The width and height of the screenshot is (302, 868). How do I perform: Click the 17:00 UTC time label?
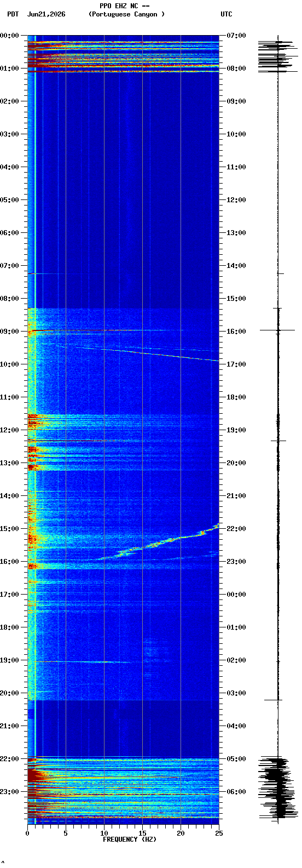point(236,364)
